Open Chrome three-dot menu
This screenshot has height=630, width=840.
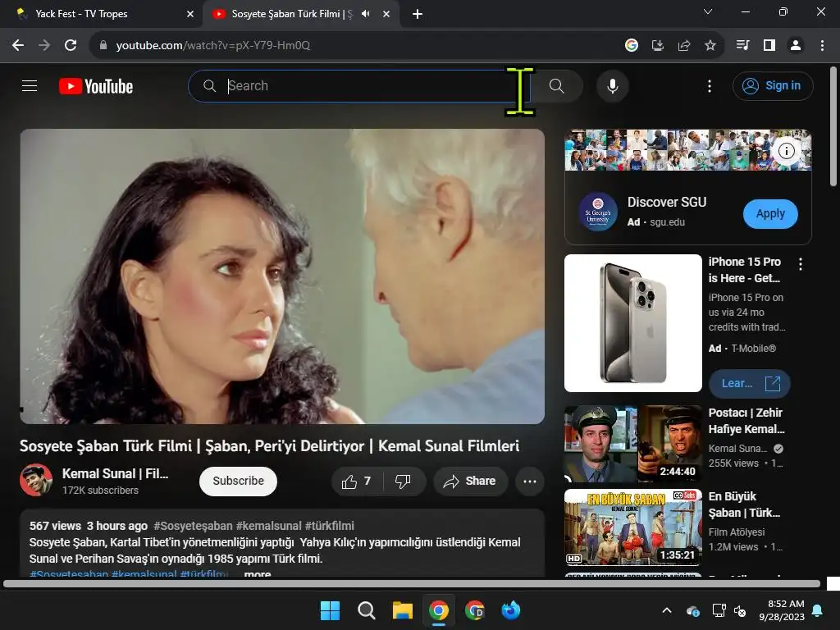822,45
